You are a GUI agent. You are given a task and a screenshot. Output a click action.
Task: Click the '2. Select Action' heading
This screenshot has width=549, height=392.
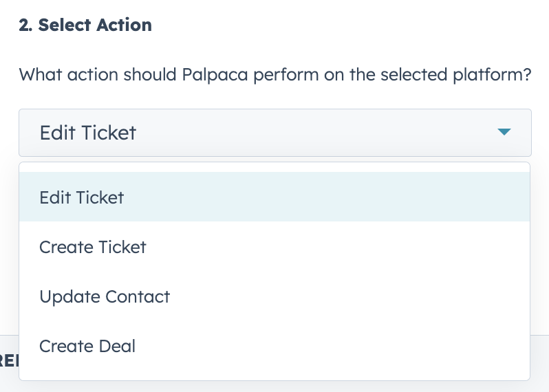pyautogui.click(x=85, y=25)
